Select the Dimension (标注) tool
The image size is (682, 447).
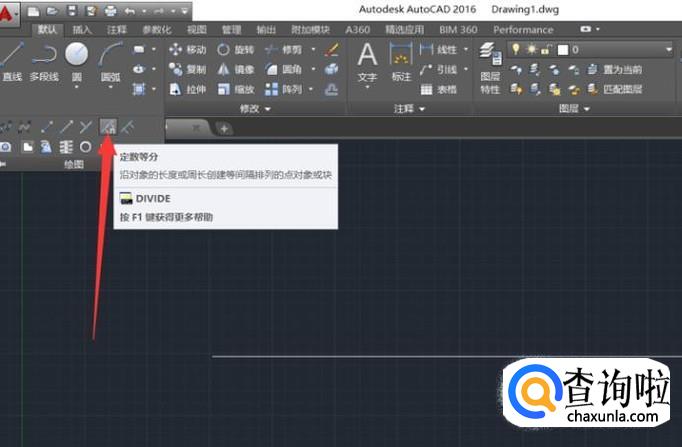point(401,62)
